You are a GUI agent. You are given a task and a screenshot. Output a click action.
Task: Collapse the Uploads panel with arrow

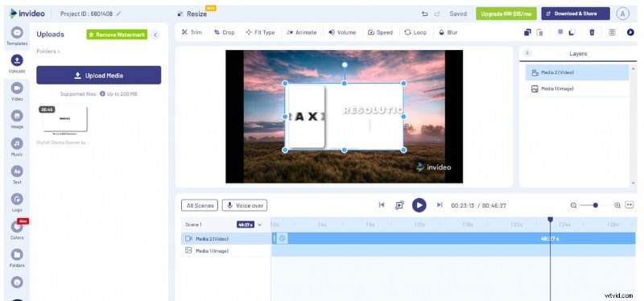click(155, 35)
